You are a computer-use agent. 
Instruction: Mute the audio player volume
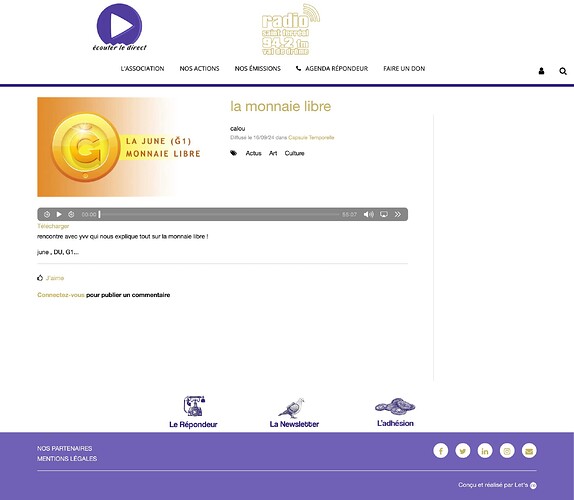coord(369,214)
